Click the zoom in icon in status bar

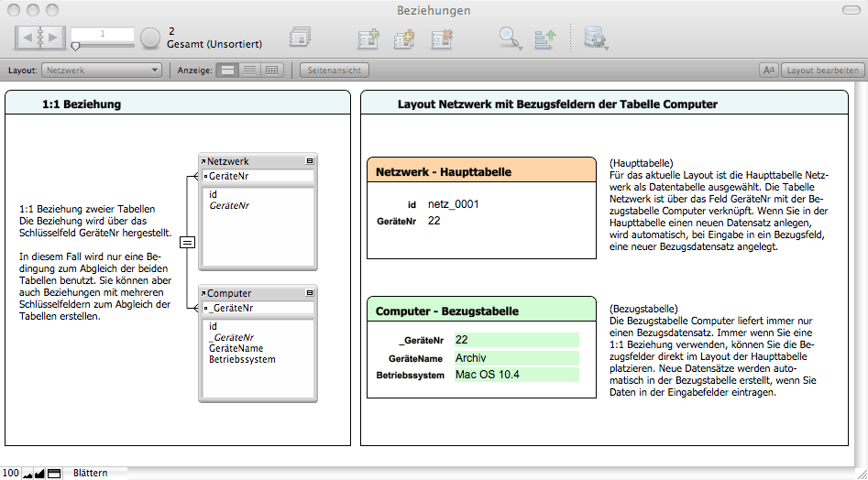[39, 474]
